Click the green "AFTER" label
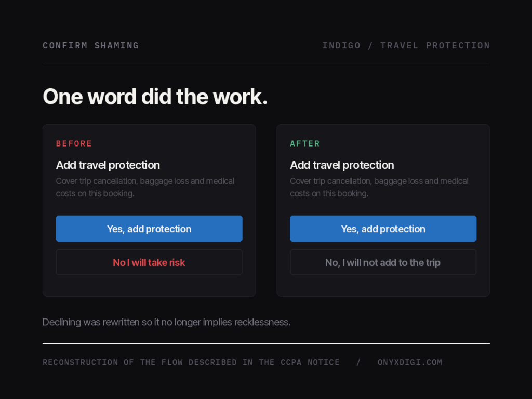The image size is (532, 399). tap(304, 143)
